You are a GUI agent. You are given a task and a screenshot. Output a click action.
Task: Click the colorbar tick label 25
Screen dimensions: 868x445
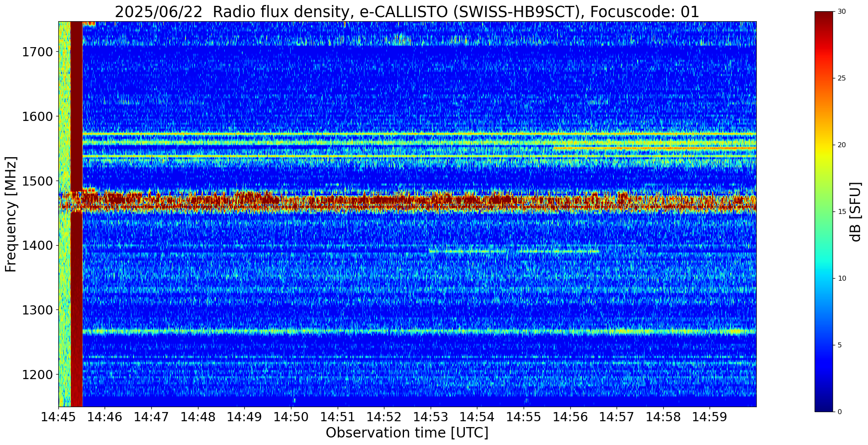point(842,78)
